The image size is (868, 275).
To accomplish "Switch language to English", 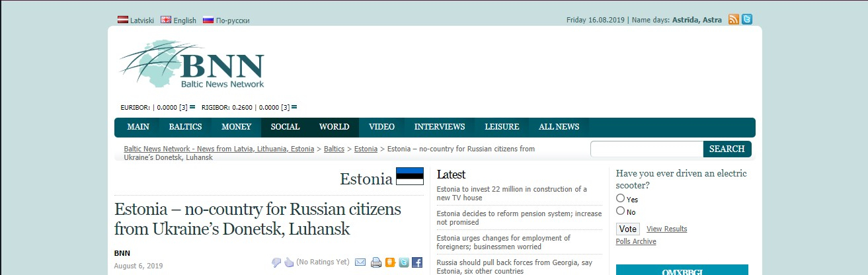I will 179,20.
